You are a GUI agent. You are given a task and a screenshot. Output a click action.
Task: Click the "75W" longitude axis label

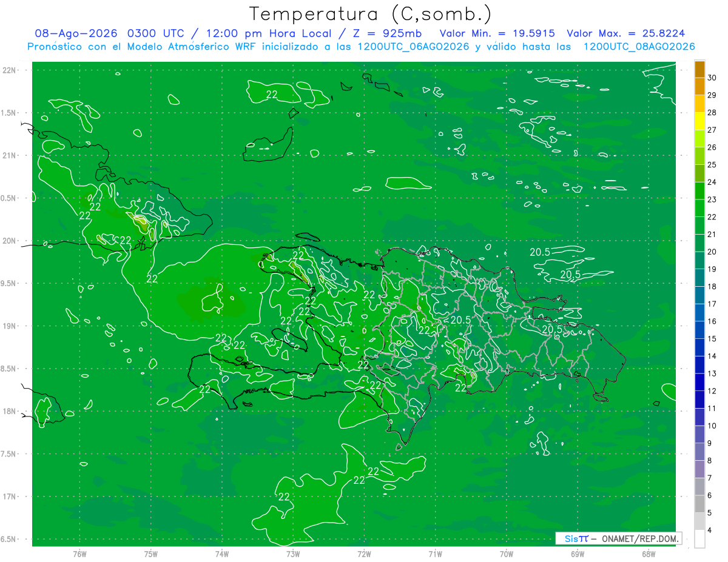pyautogui.click(x=150, y=554)
